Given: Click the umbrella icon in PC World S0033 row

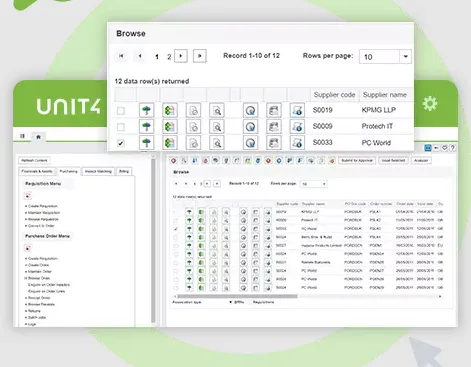Looking at the screenshot, I should (x=146, y=143).
